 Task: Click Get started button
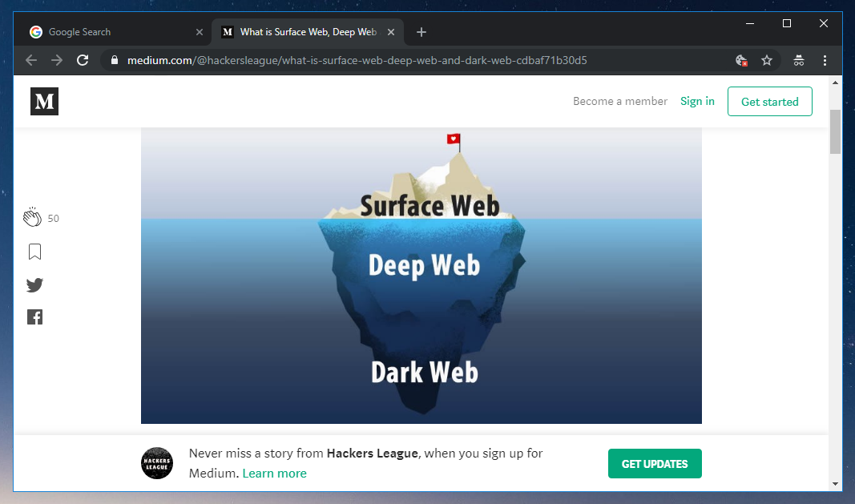point(770,102)
